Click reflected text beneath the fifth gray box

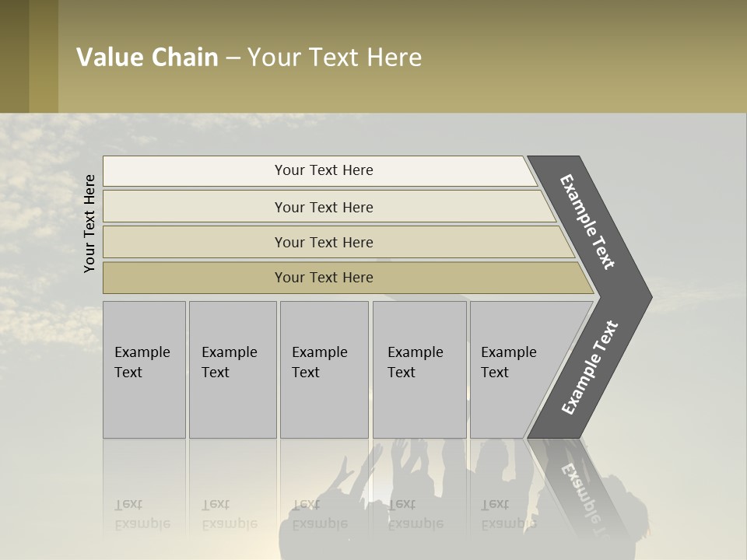(507, 514)
